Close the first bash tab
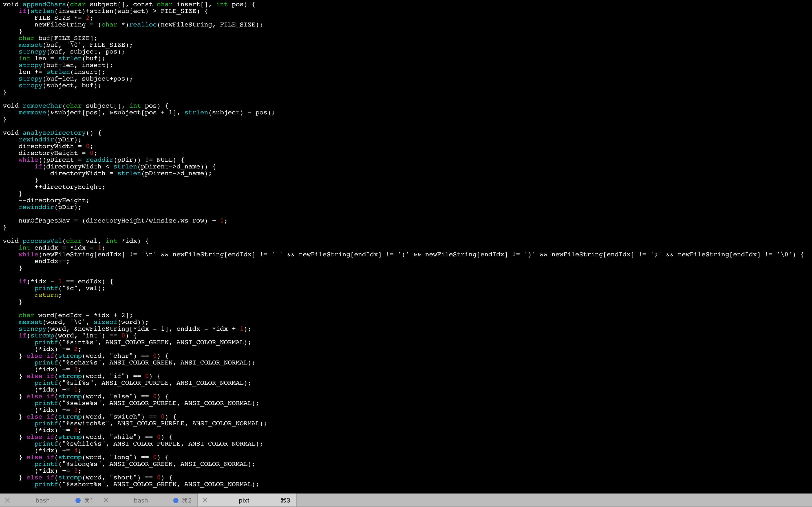The image size is (812, 507). click(x=7, y=500)
